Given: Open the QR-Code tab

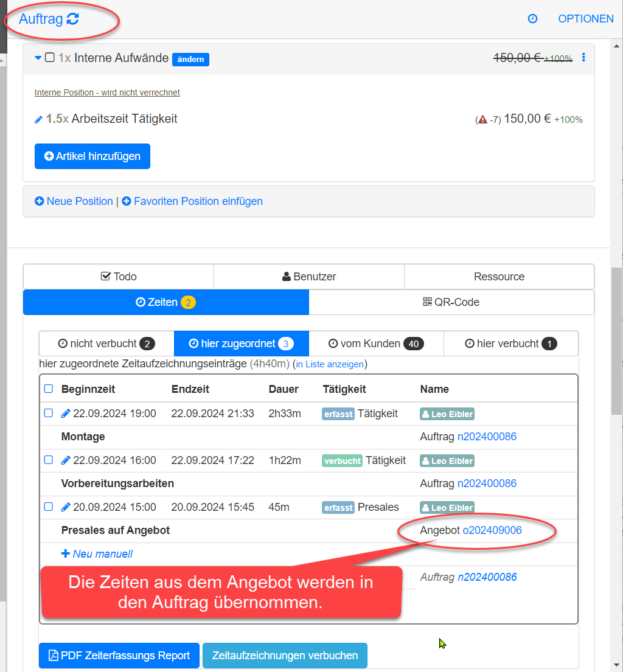Looking at the screenshot, I should (x=451, y=302).
